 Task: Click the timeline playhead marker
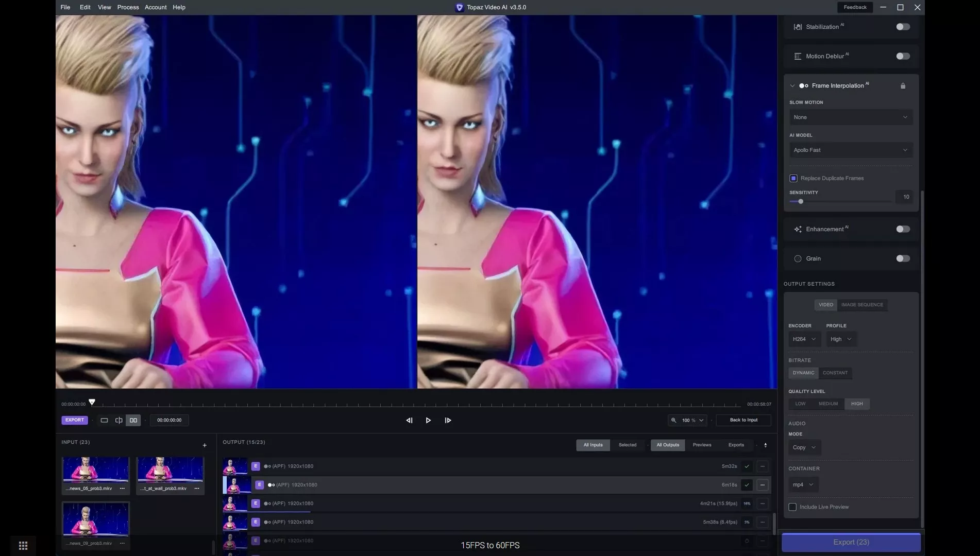point(92,402)
